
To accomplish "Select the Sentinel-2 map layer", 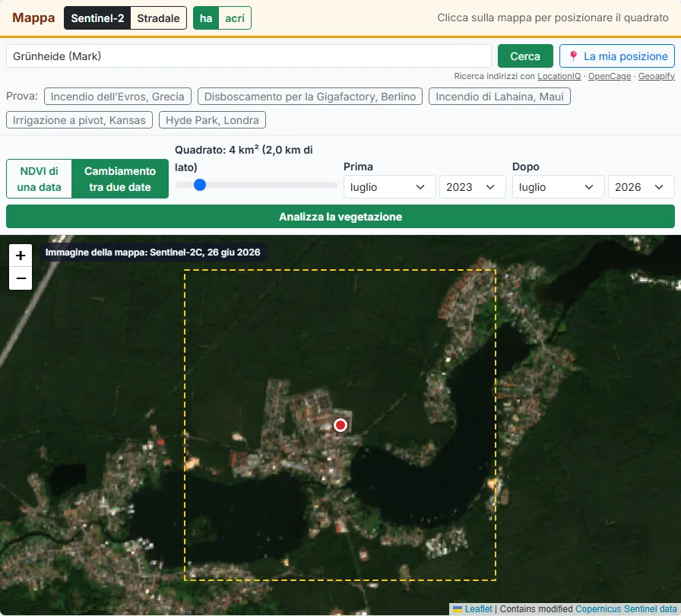I will tap(97, 18).
